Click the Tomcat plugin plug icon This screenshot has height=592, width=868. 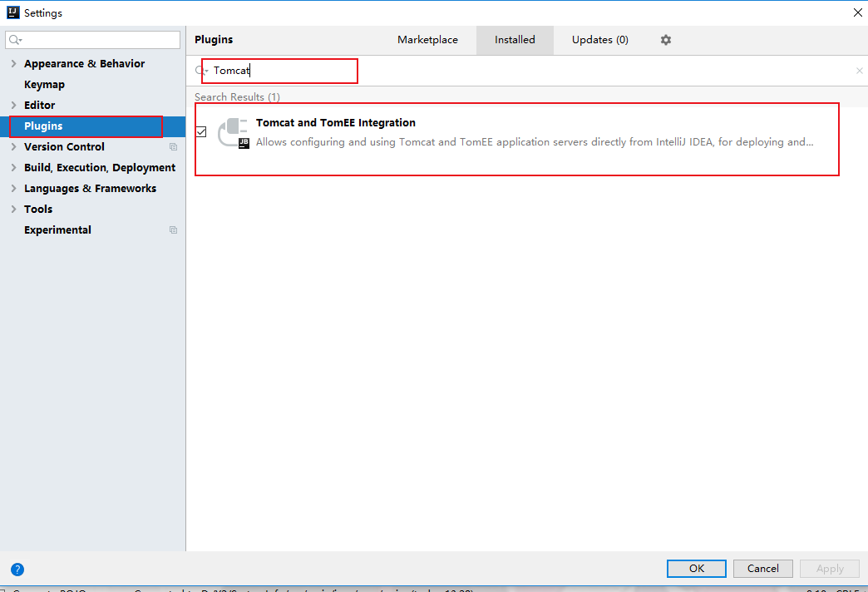tap(233, 134)
